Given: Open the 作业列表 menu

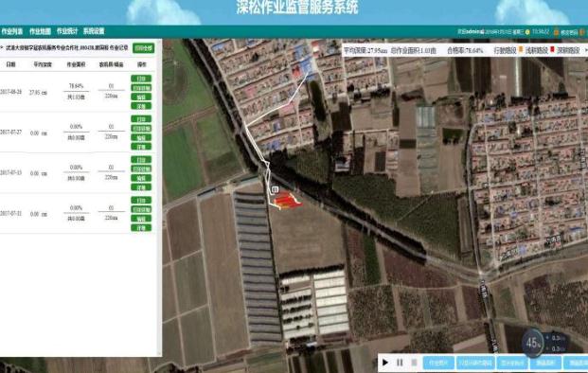Looking at the screenshot, I should [x=11, y=31].
